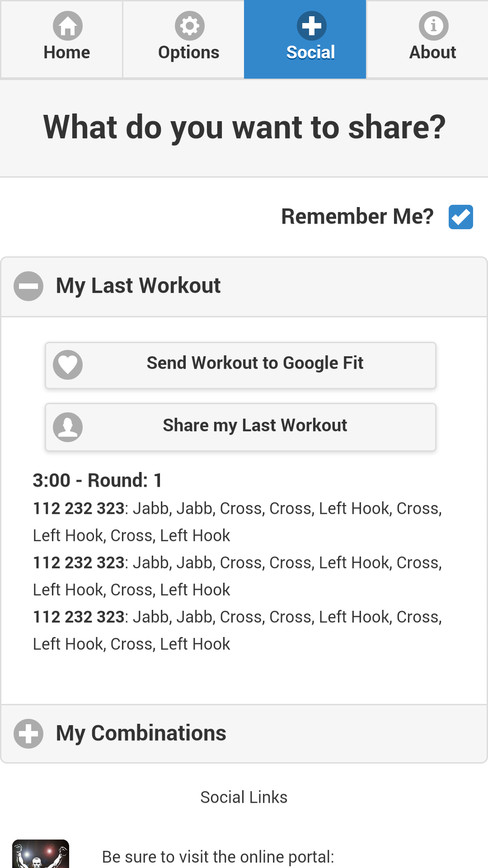The width and height of the screenshot is (488, 868).
Task: Send Workout to Google Fit
Action: 240,365
